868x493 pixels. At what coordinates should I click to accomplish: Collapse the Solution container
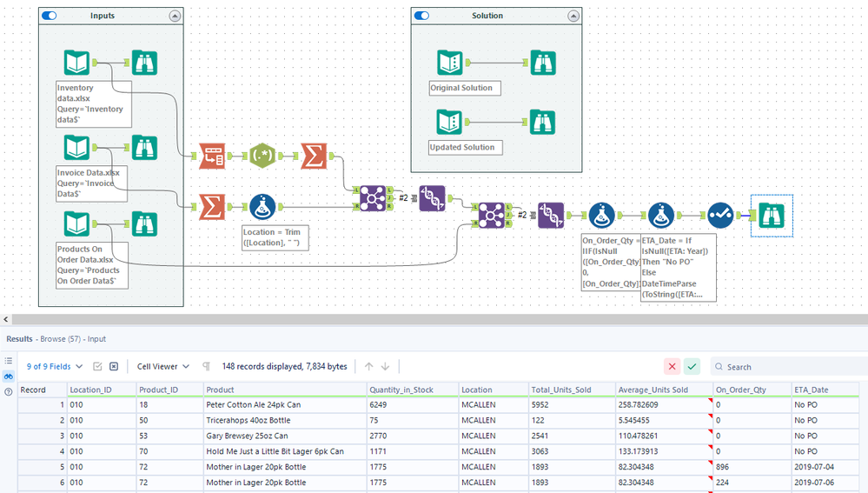click(x=573, y=16)
